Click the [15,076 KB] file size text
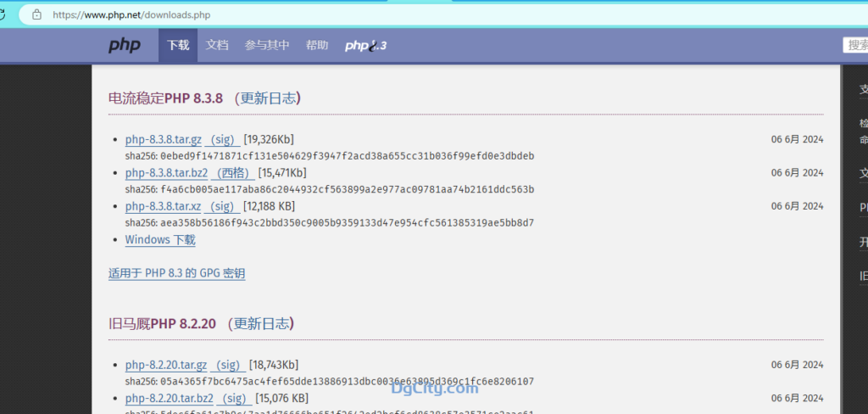The height and width of the screenshot is (414, 868). (281, 398)
